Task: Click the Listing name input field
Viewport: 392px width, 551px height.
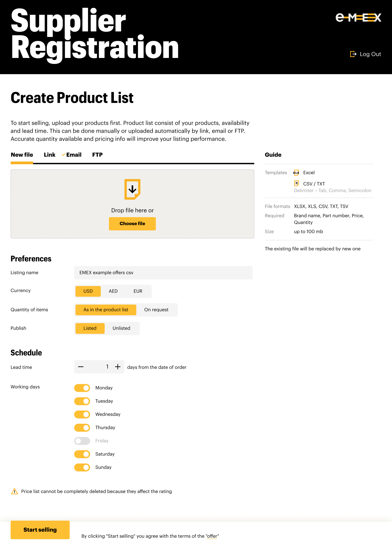Action: tap(163, 273)
